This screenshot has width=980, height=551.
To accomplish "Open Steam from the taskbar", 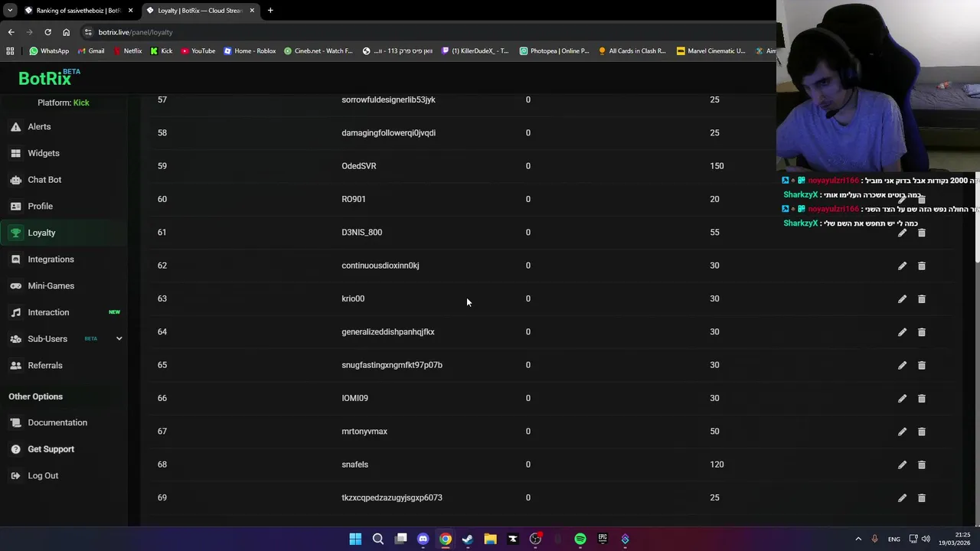I will coord(468,540).
